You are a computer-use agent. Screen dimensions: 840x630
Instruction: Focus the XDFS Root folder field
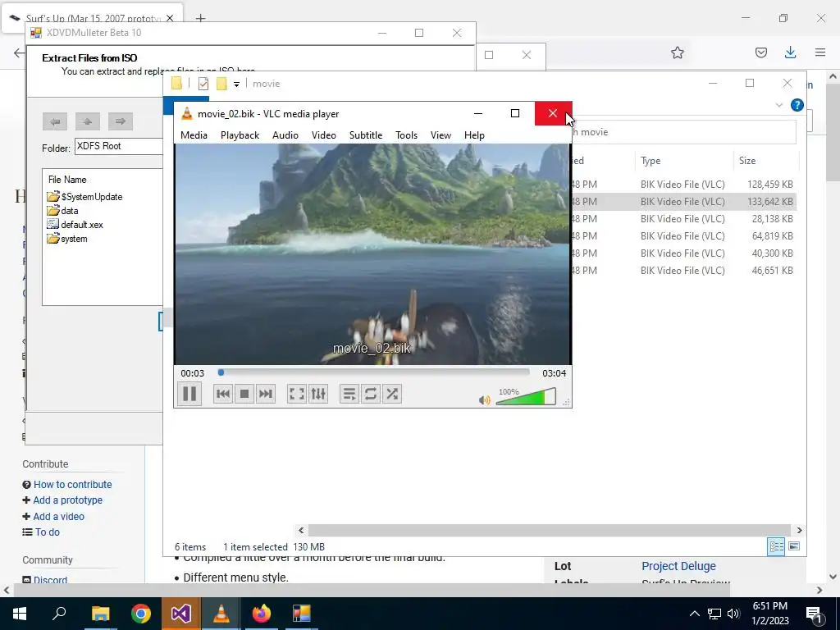click(x=118, y=146)
